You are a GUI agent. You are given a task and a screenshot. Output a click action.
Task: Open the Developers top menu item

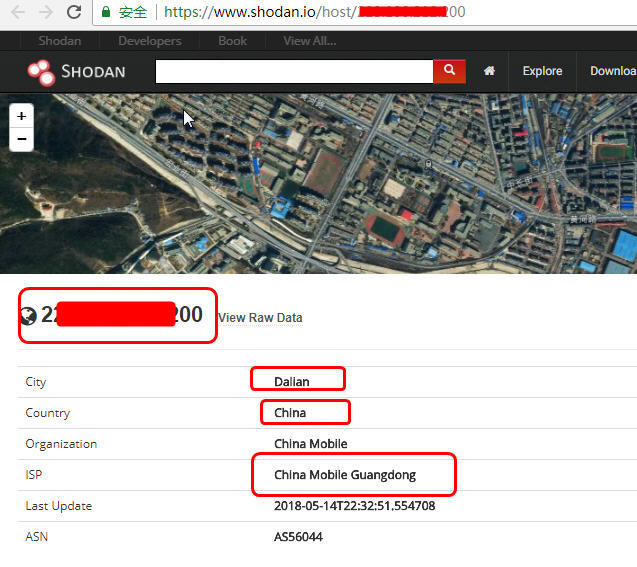tap(150, 41)
